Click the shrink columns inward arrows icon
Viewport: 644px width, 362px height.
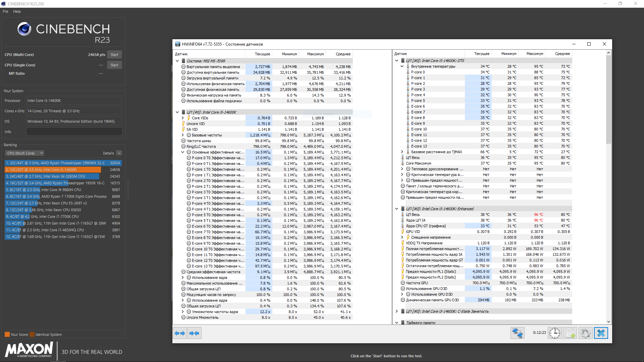point(195,333)
